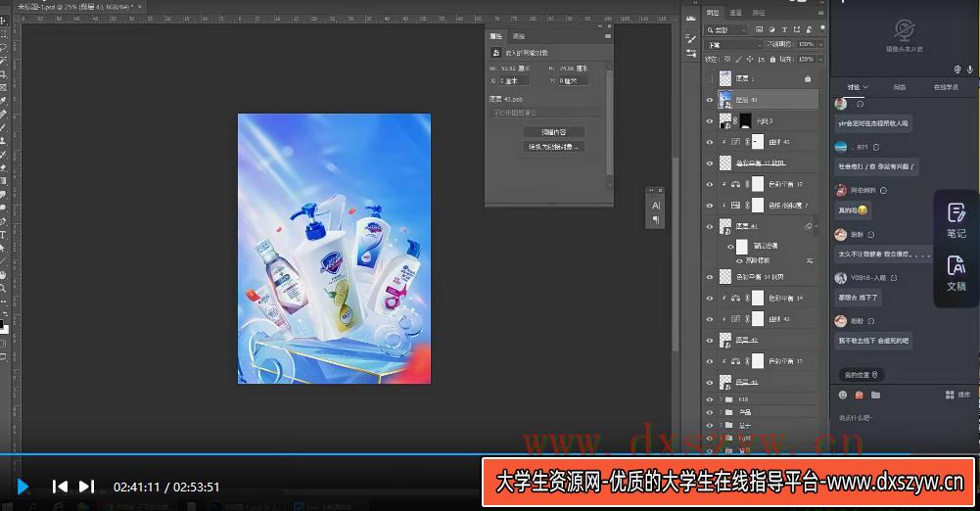
Task: Filter layers by shape layer icon
Action: tap(796, 29)
